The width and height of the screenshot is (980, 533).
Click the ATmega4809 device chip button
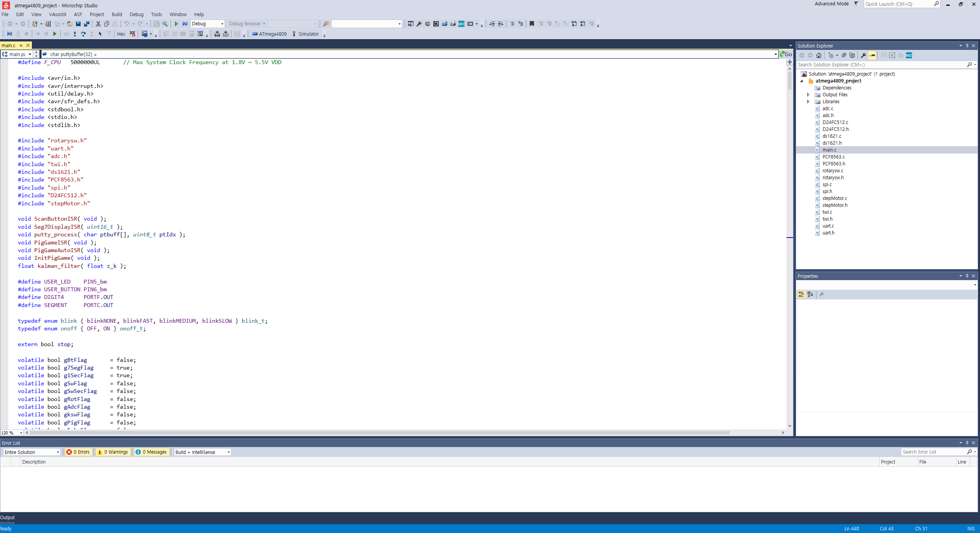269,34
